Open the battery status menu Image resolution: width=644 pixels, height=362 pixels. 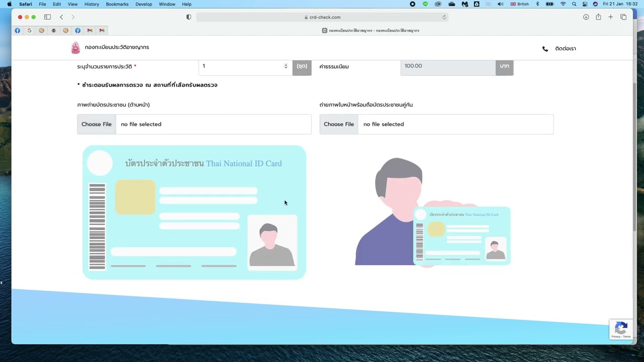(x=550, y=4)
